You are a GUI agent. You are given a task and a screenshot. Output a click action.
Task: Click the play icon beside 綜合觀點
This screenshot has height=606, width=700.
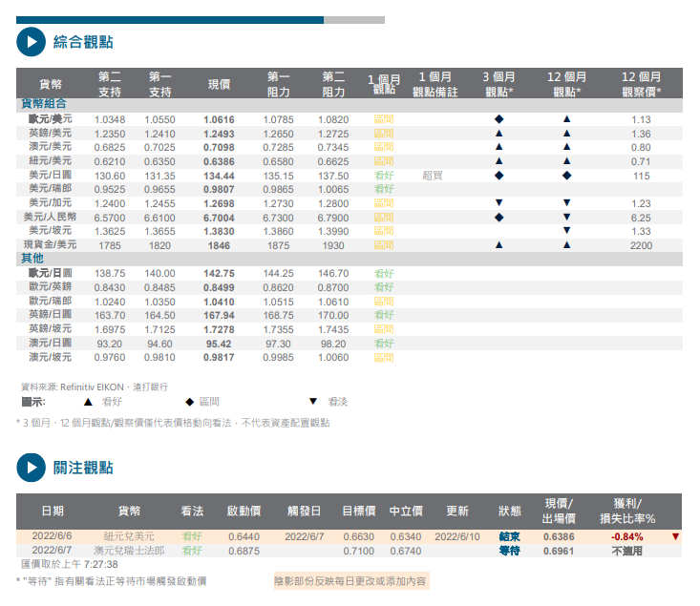tap(31, 41)
